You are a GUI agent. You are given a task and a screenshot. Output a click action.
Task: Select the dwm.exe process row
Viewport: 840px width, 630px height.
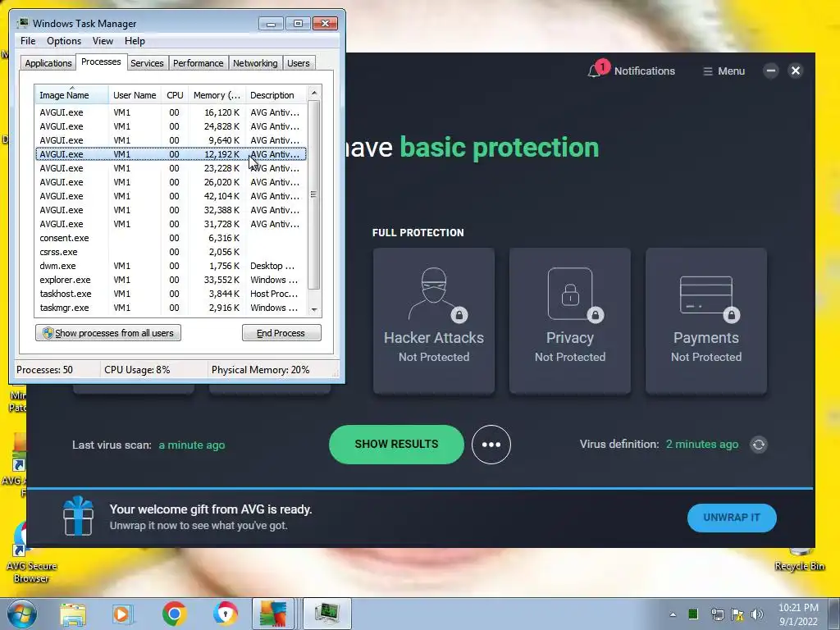point(171,266)
